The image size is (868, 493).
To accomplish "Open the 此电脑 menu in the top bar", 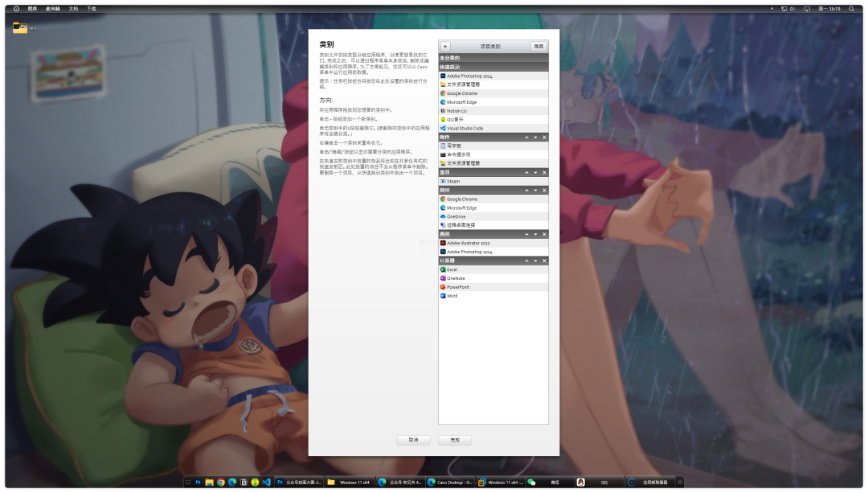I will point(52,9).
